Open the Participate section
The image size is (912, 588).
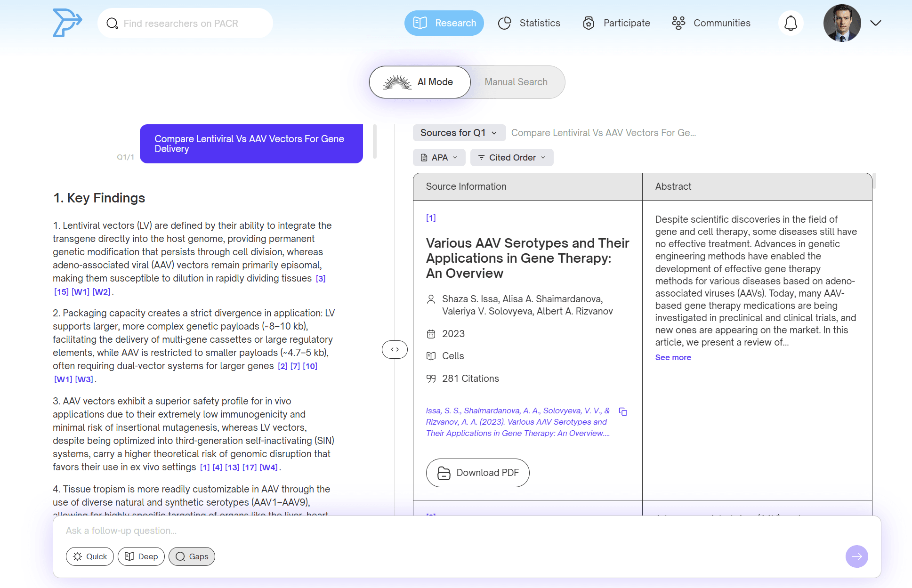point(616,23)
